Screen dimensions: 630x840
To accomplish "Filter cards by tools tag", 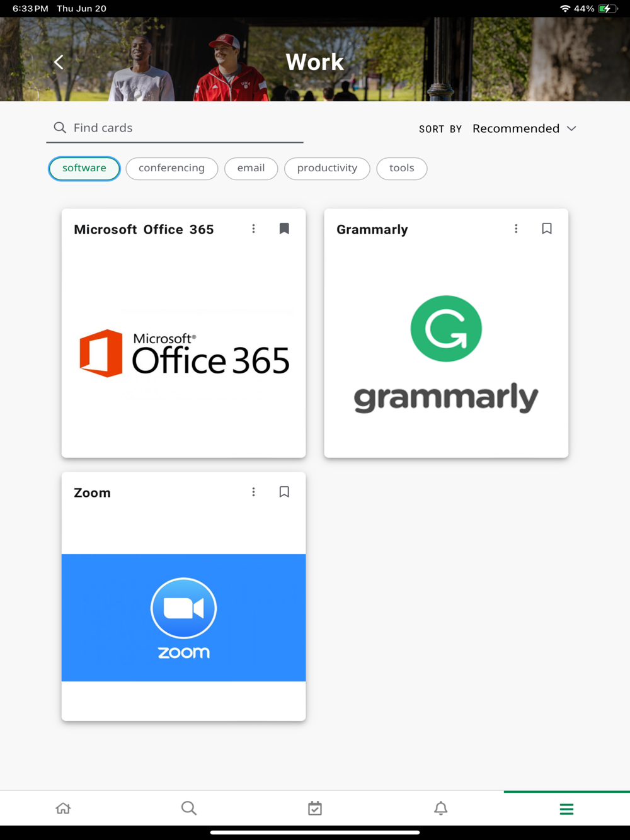I will tap(401, 168).
